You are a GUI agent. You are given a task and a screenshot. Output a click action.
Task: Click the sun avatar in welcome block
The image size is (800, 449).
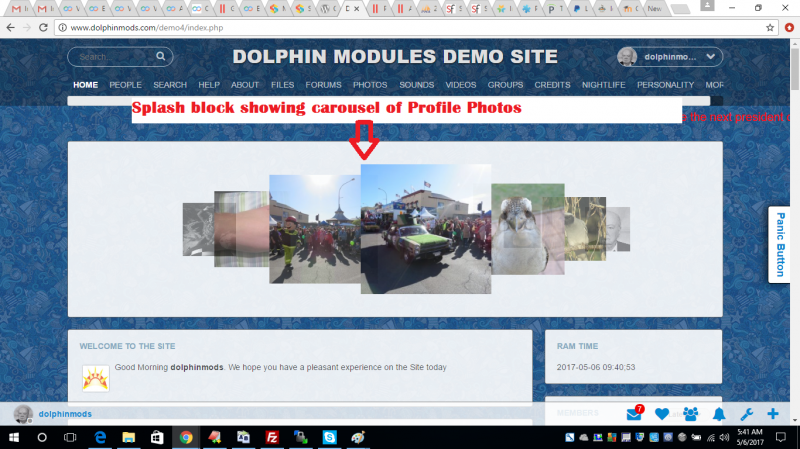95,379
